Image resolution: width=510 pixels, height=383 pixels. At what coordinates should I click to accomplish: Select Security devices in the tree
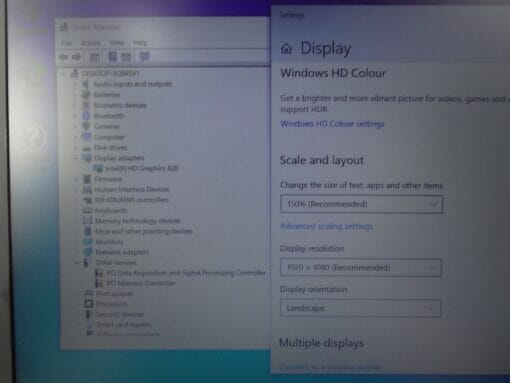pyautogui.click(x=119, y=314)
